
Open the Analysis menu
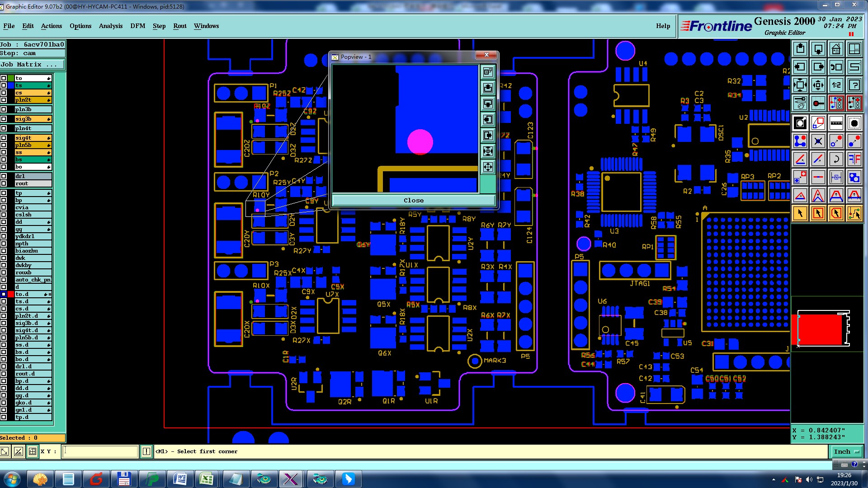(x=110, y=26)
